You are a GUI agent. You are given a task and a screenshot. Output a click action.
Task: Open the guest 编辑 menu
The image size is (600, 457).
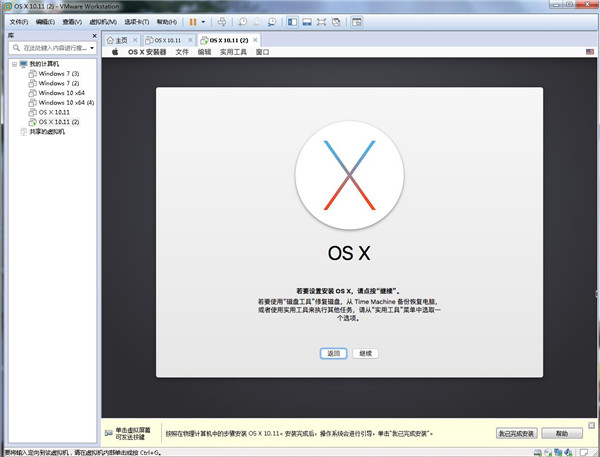pyautogui.click(x=204, y=52)
